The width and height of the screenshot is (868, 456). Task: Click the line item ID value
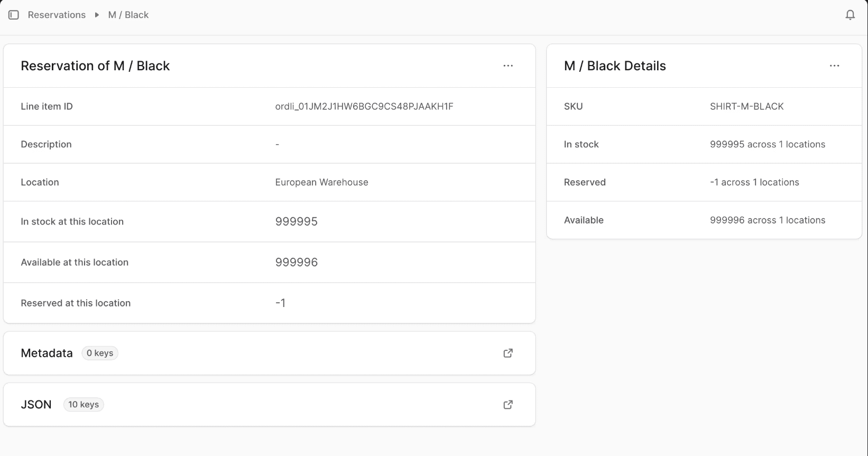click(x=364, y=106)
